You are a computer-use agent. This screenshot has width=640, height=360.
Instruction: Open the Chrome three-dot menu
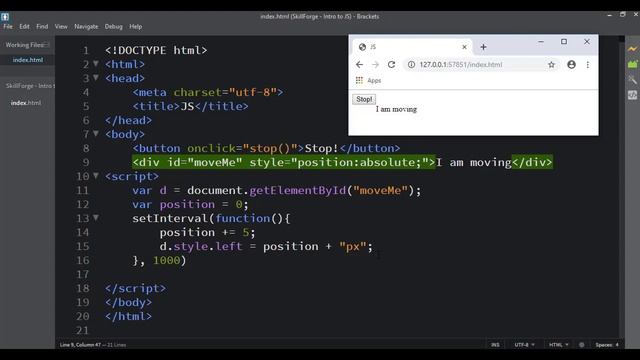(588, 64)
